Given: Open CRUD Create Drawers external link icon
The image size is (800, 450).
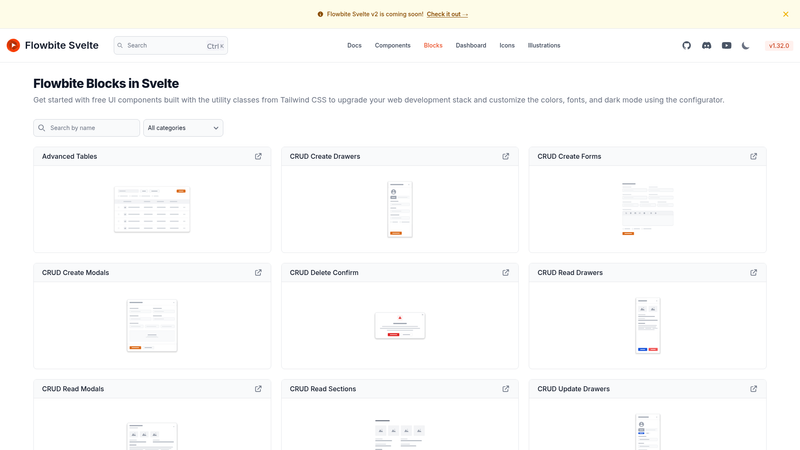Looking at the screenshot, I should point(506,157).
